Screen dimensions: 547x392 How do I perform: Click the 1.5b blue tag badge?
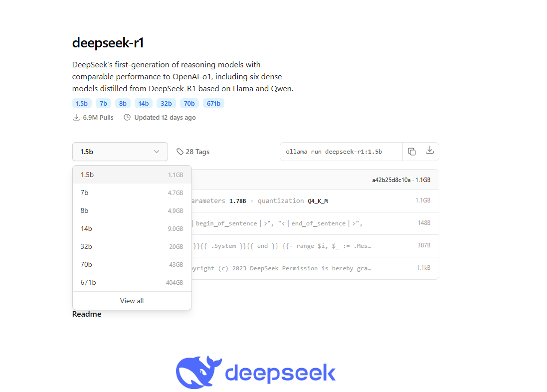[x=82, y=103]
